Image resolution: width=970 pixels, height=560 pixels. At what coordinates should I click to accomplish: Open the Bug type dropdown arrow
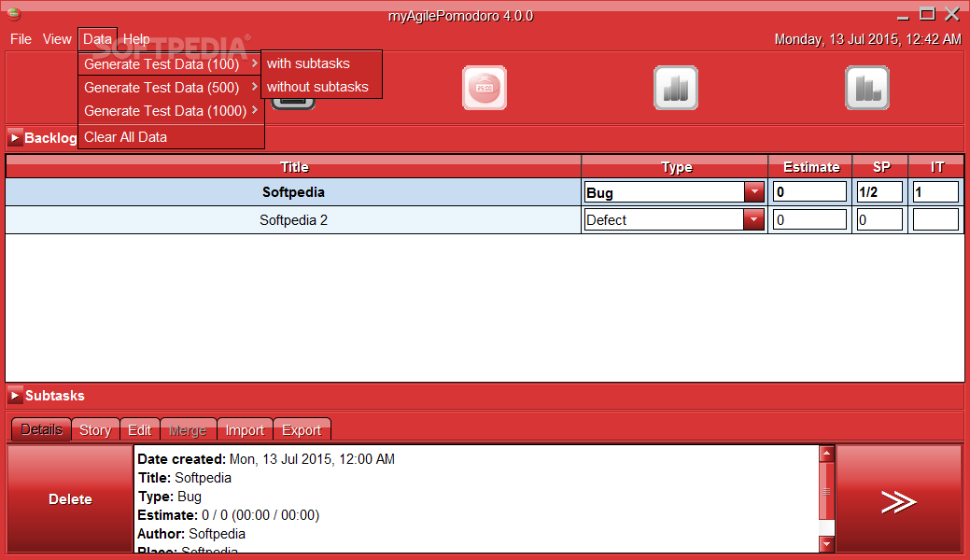point(754,192)
